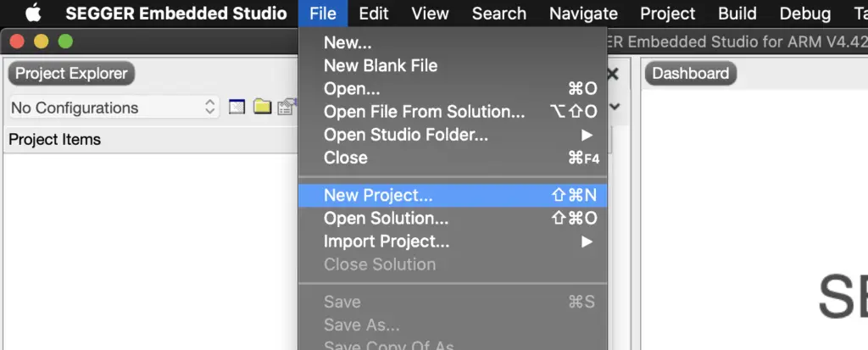Viewport: 868px width, 350px height.
Task: Open the Navigate menu
Action: [583, 14]
